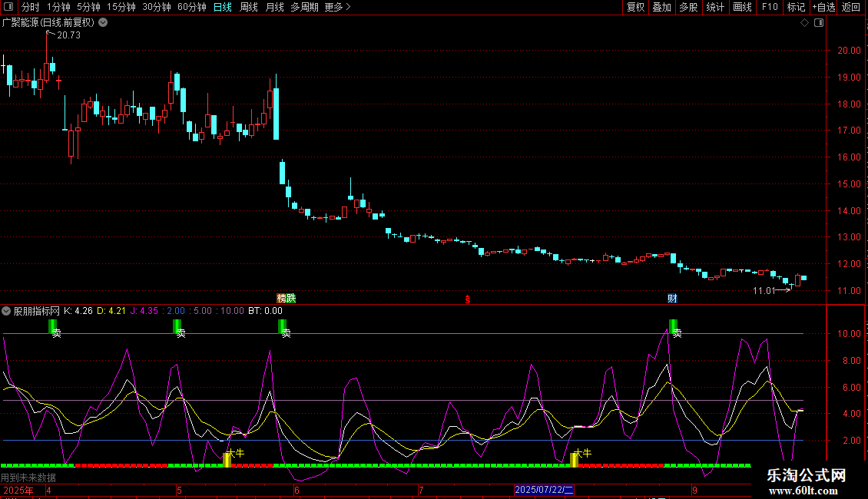Toggle the right side panel icon

818,23
